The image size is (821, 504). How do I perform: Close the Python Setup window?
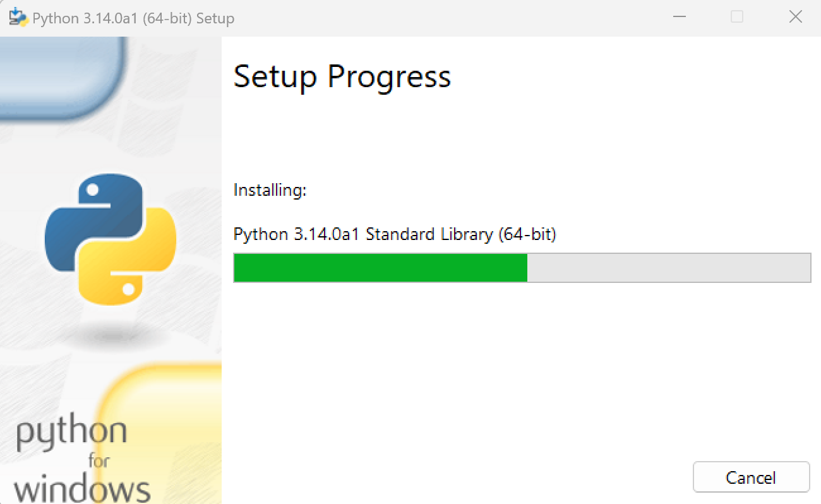(795, 17)
